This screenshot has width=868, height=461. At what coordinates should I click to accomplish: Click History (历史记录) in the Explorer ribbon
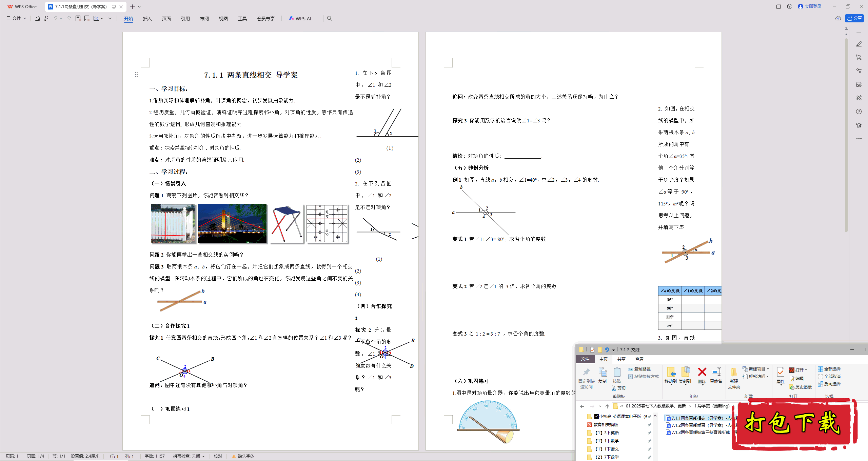point(801,387)
